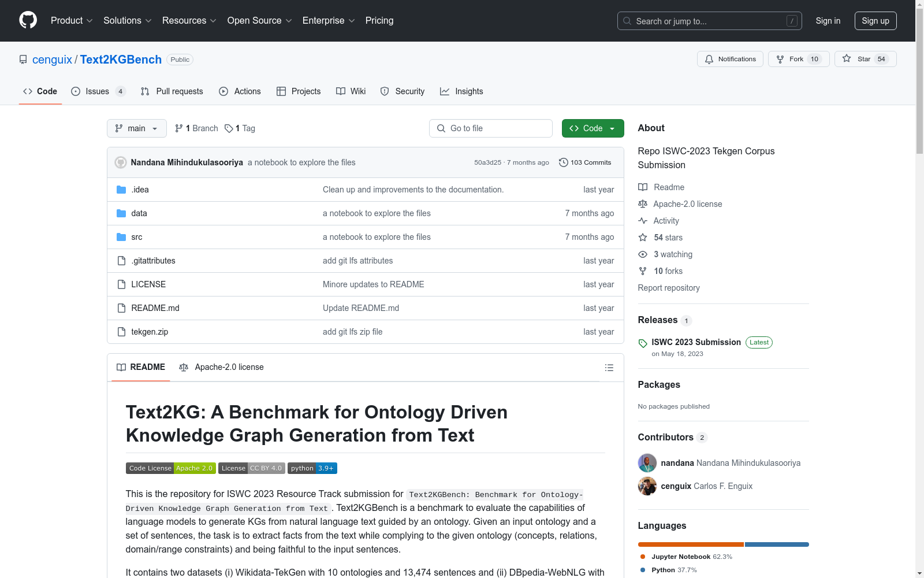Fork the repository via Fork button
924x578 pixels.
799,59
